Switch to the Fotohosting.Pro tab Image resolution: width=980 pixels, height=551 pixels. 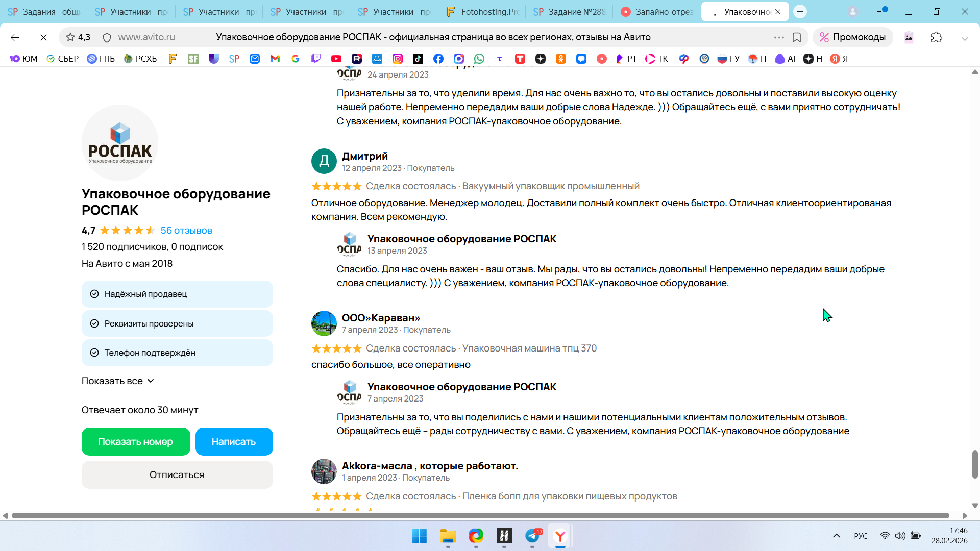click(482, 12)
